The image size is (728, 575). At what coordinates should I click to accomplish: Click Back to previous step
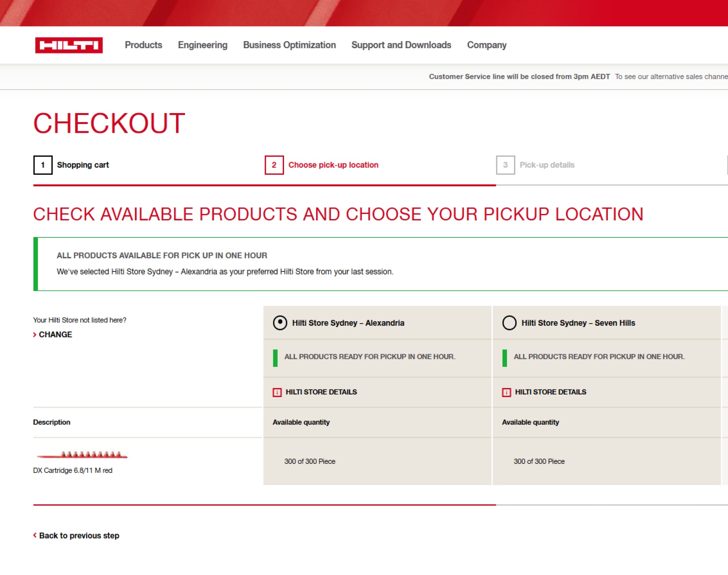click(x=79, y=536)
